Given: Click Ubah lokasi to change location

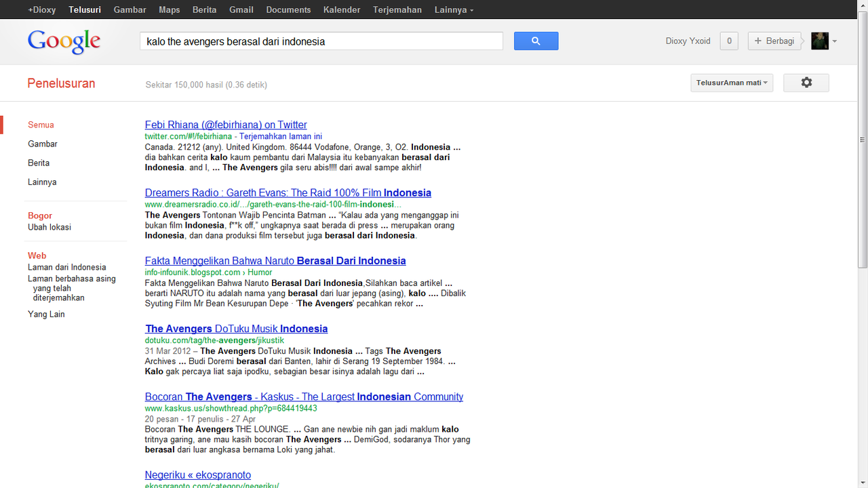Looking at the screenshot, I should (x=50, y=227).
